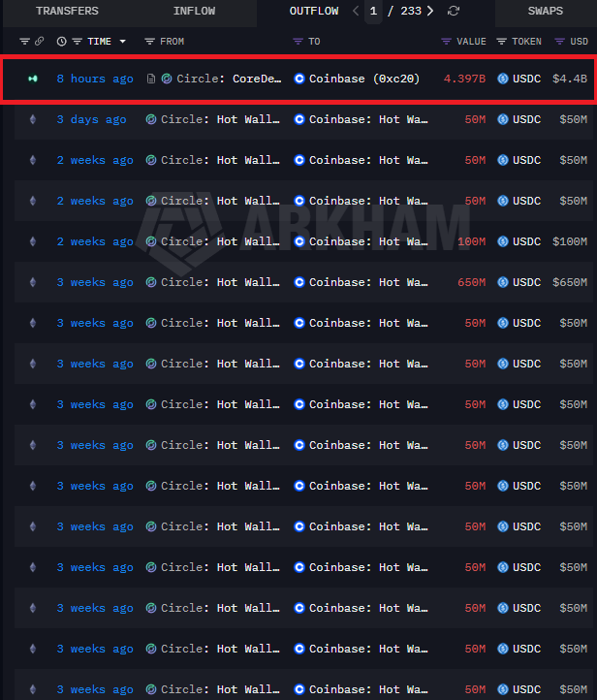
Task: Open the FROM column filter
Action: [149, 42]
